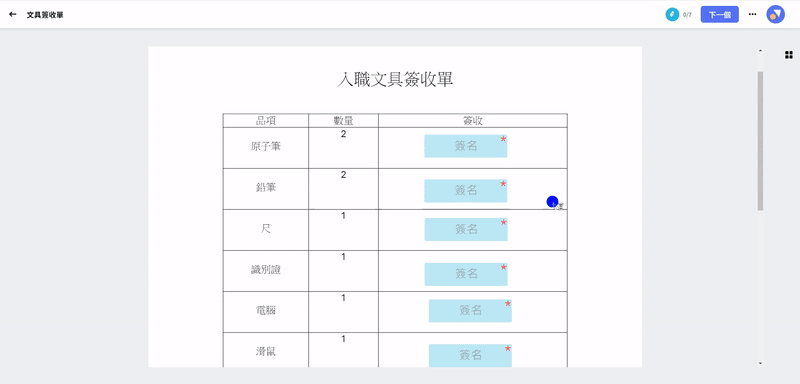Click the signature field for 識別證
The height and width of the screenshot is (384, 800).
pos(466,274)
